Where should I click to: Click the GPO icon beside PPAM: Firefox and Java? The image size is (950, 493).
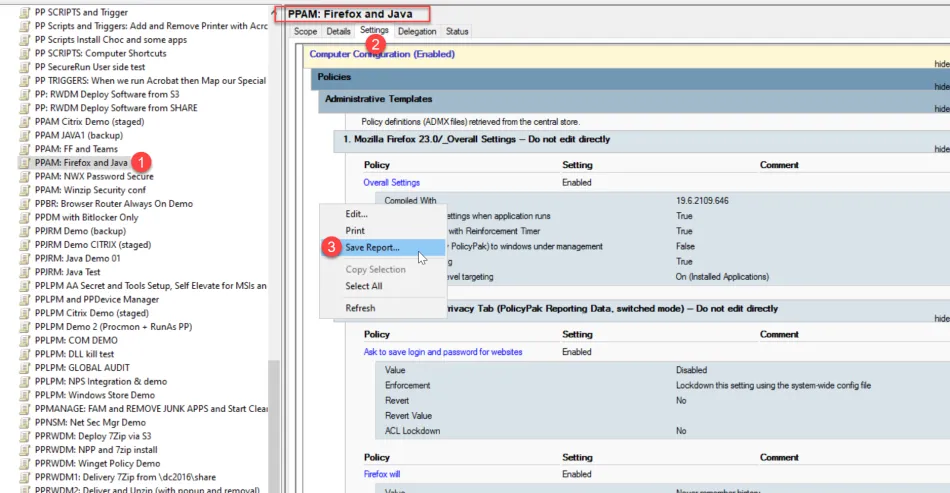(x=25, y=162)
